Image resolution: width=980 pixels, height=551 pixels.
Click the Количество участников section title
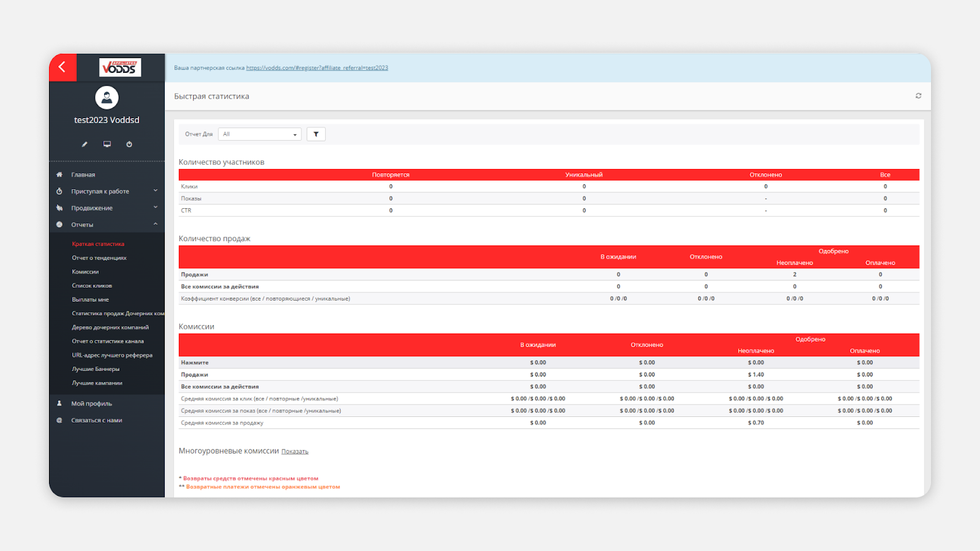(221, 162)
